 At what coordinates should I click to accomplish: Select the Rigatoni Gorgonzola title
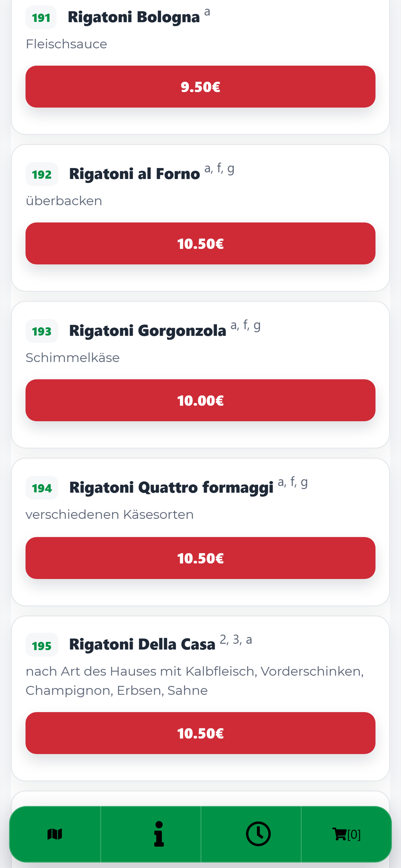[147, 331]
